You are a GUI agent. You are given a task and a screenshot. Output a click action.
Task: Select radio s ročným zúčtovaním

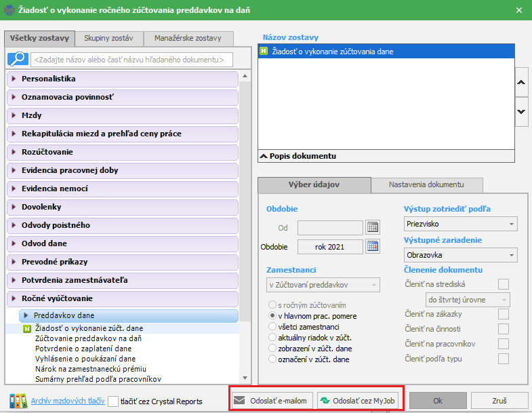(x=272, y=304)
